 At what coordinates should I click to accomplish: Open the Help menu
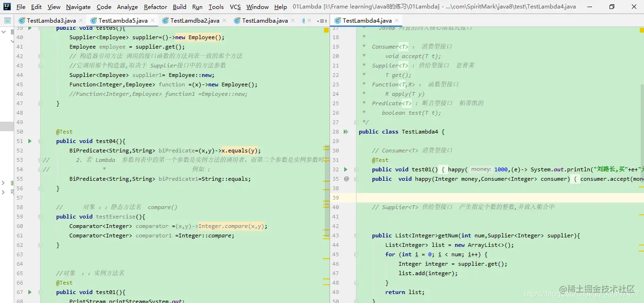[x=280, y=7]
